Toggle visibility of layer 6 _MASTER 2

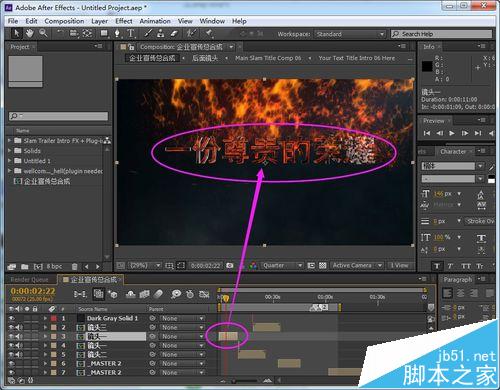click(12, 363)
